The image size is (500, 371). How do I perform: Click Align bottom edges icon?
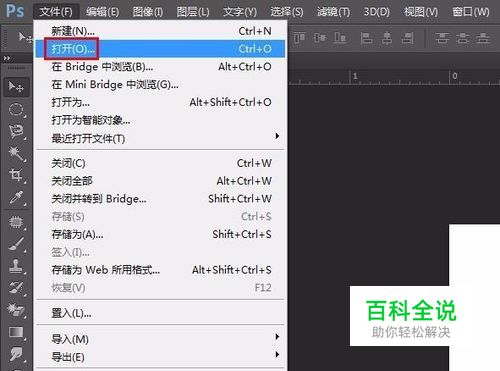pos(340,38)
